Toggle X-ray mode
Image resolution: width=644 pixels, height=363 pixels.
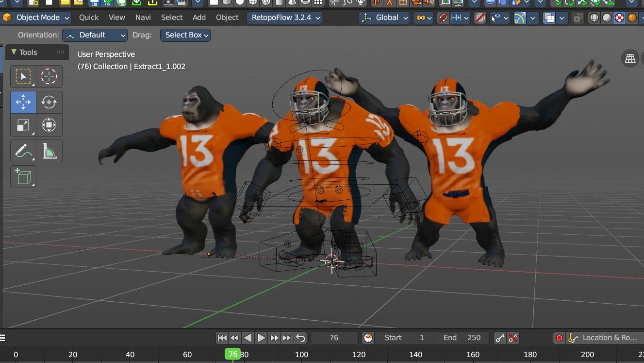[x=578, y=18]
